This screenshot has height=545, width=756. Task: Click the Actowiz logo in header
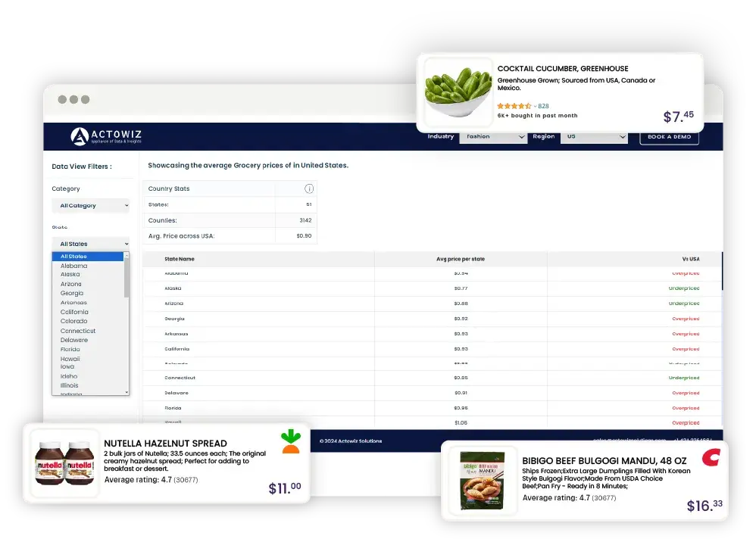pyautogui.click(x=106, y=136)
